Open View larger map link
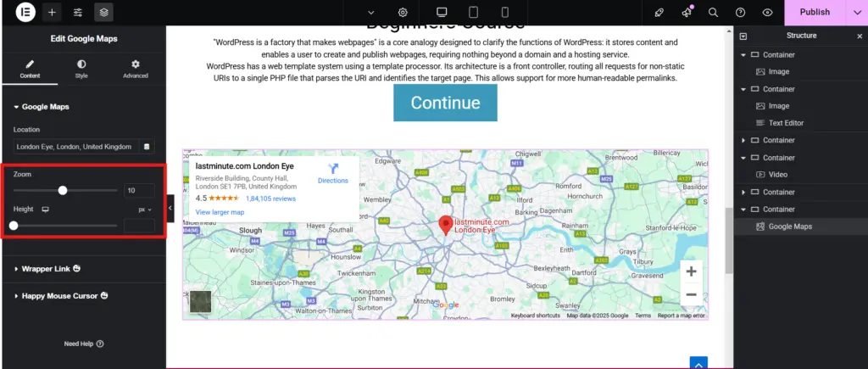 point(220,212)
